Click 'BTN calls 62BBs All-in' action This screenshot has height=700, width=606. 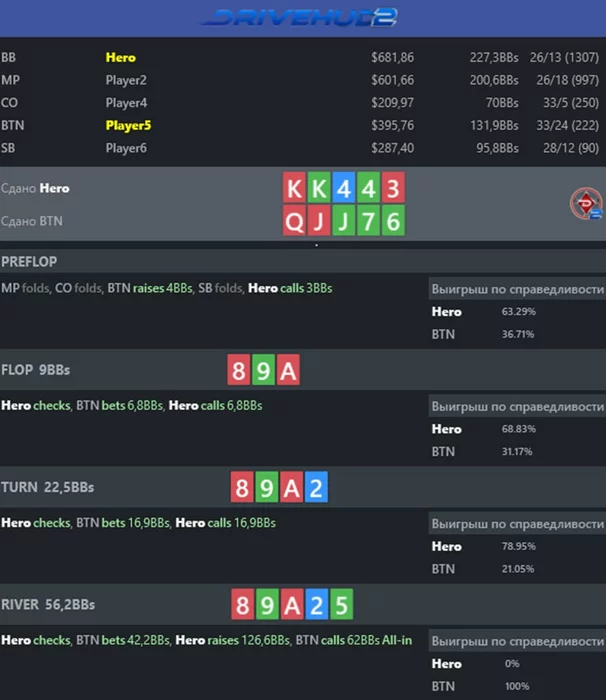(x=354, y=640)
